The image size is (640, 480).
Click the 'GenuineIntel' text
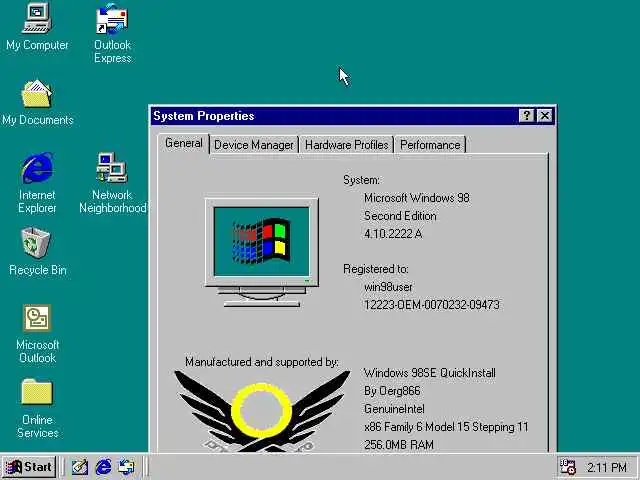[x=394, y=409]
